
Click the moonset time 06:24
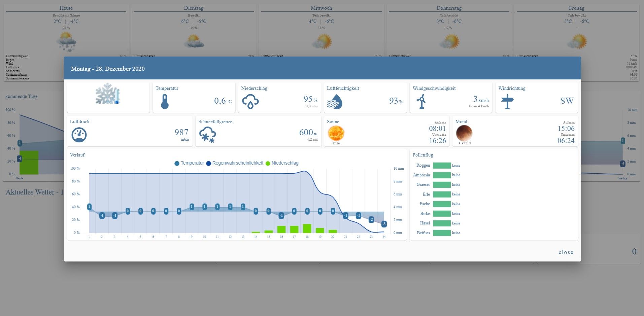coord(566,141)
